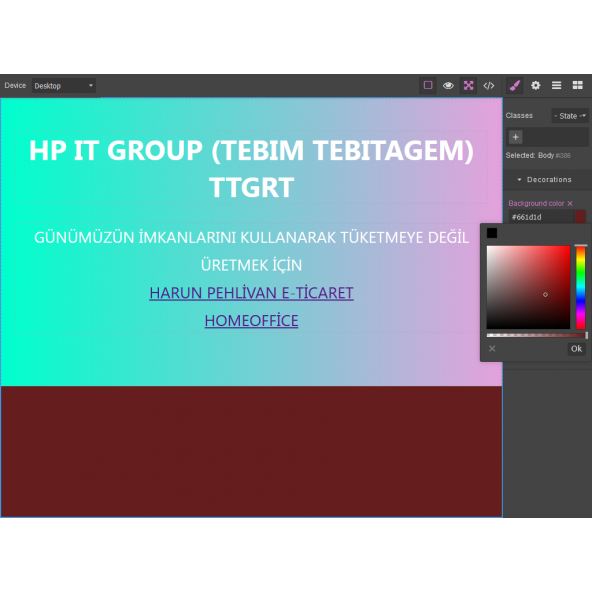The width and height of the screenshot is (592, 592).
Task: Clear the Background color property
Action: 570,204
